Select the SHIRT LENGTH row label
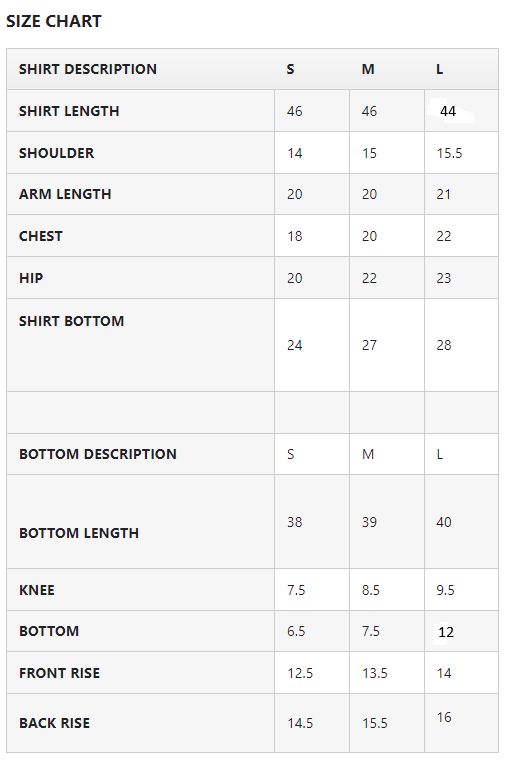Screen dimensions: 517x770 69,111
